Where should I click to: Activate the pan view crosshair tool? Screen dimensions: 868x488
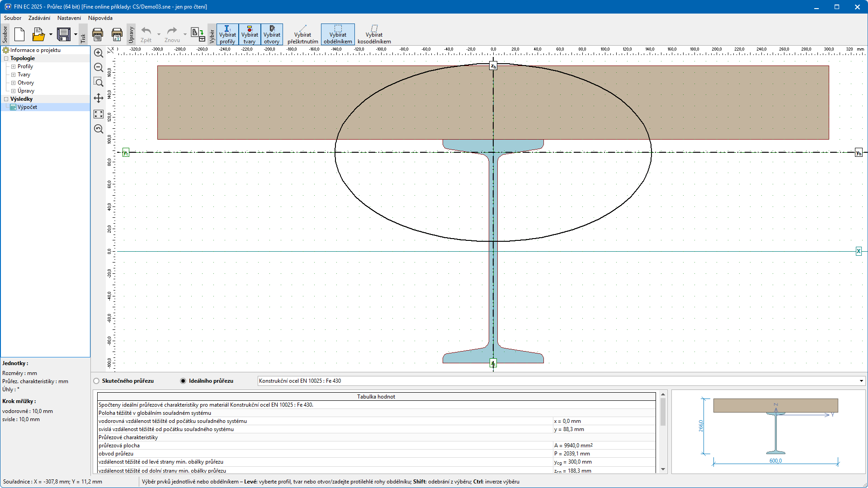tap(98, 98)
